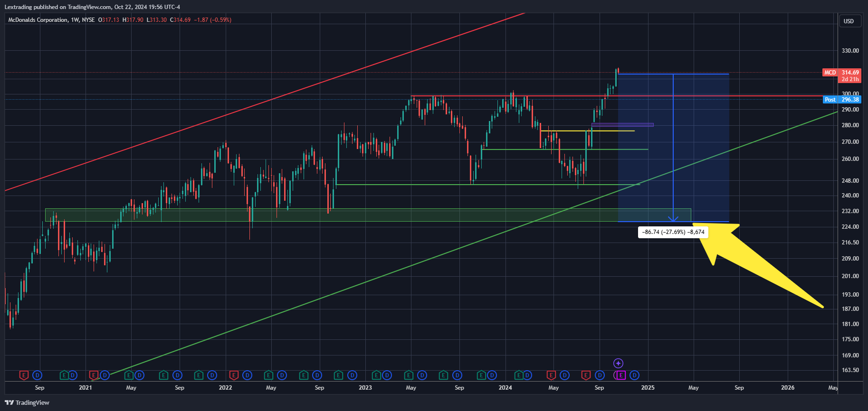
Task: Click the dividend marker right of the May 2023 label
Action: 422,375
